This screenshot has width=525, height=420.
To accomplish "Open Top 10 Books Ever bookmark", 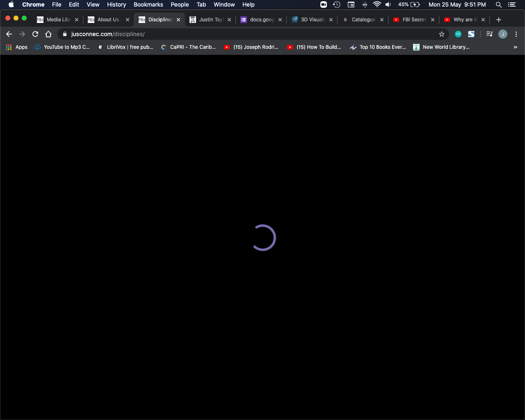I will 378,47.
